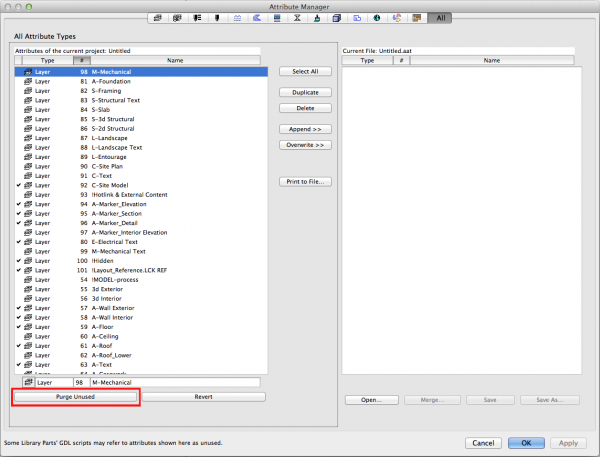Switch to the All attributes tab
The image size is (600, 457).
click(439, 18)
